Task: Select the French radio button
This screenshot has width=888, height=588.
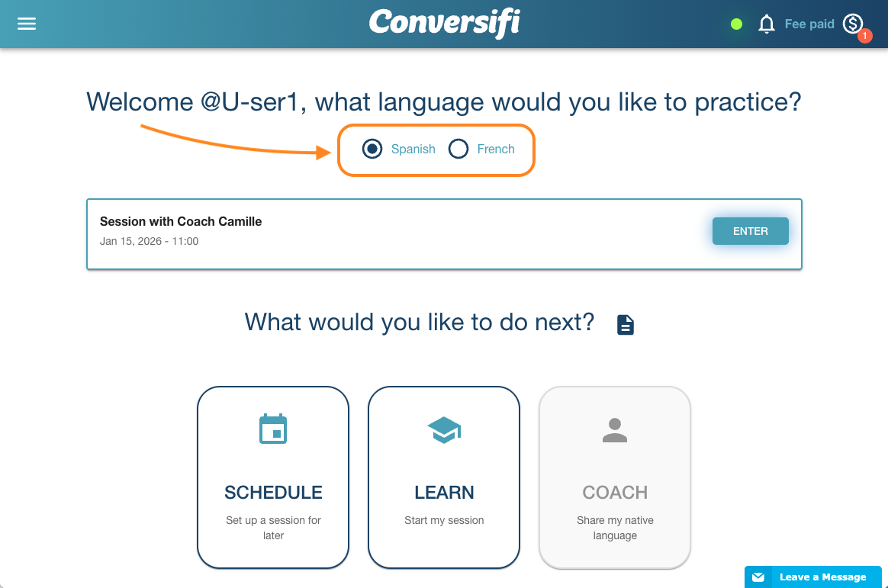Action: click(458, 149)
